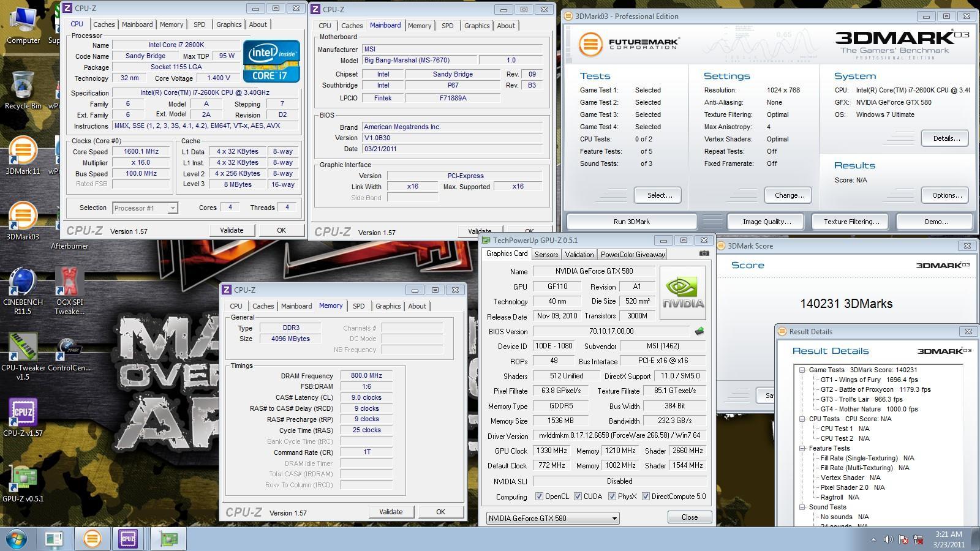Switch to Caches tab in CPU window
980x551 pixels.
click(104, 24)
